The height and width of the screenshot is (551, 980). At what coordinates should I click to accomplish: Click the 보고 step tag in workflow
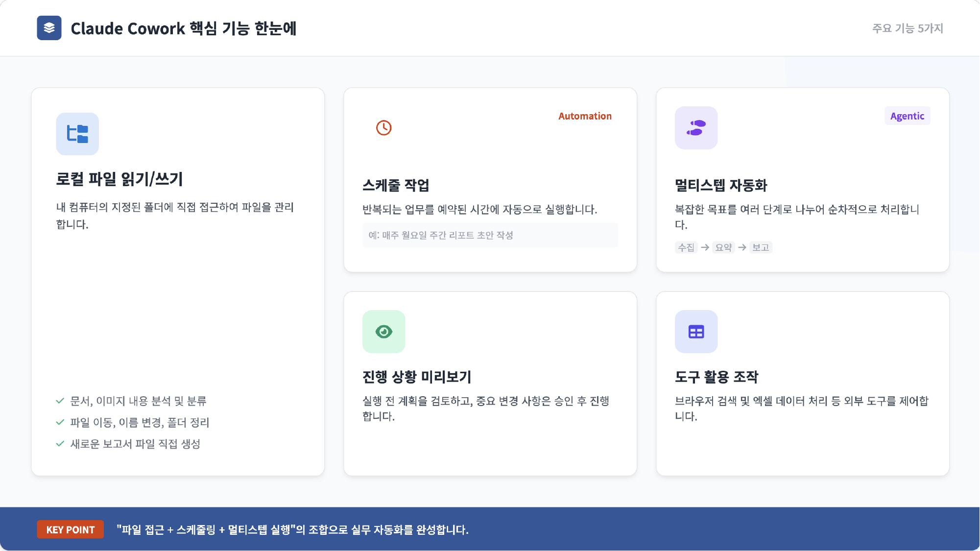tap(761, 247)
